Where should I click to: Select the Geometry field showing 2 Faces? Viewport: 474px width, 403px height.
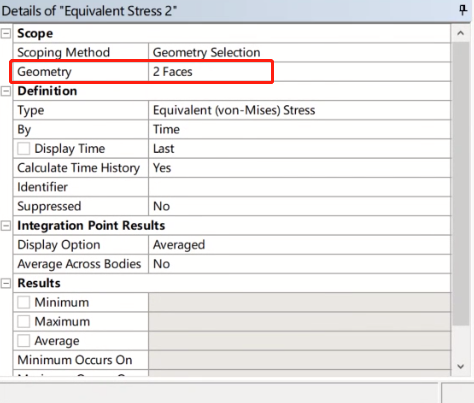(x=299, y=72)
